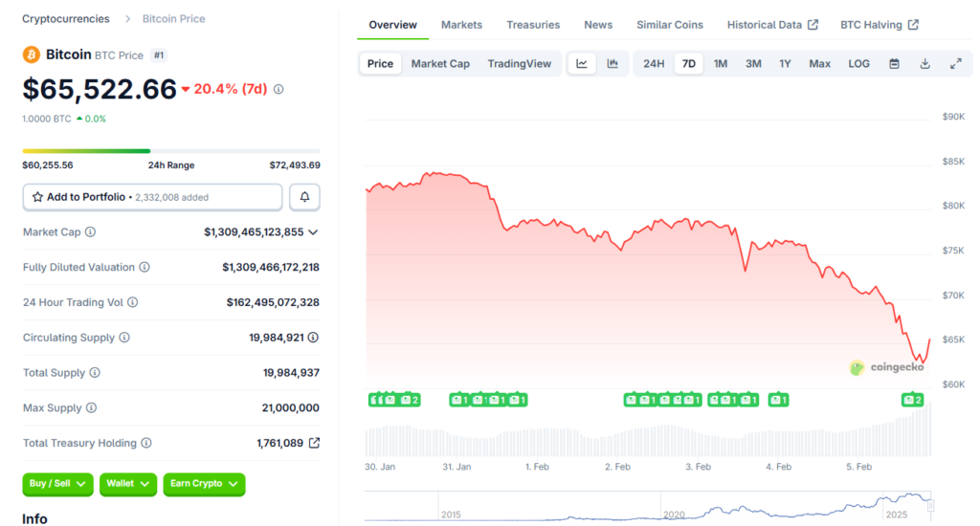This screenshot has height=526, width=980.
Task: Click the Add to Portfolio button
Action: click(152, 197)
